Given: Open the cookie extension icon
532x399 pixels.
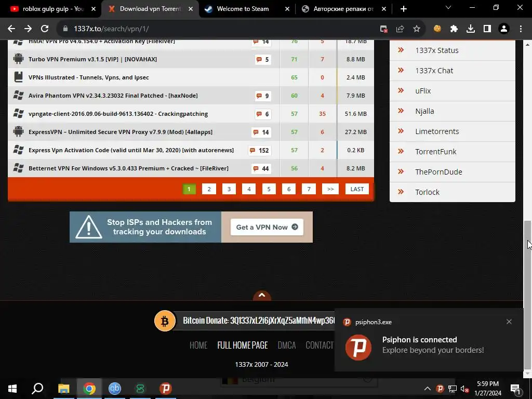Looking at the screenshot, I should point(437,29).
